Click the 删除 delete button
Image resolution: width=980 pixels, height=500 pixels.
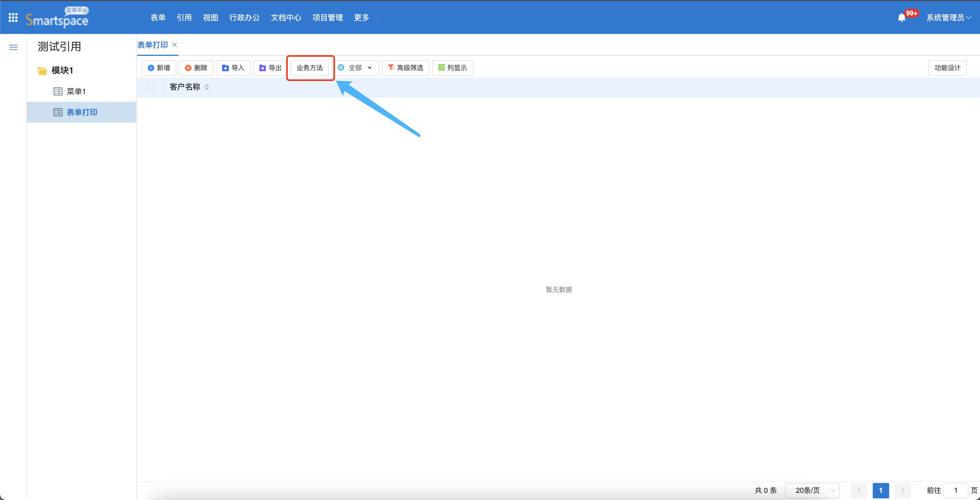coord(196,68)
